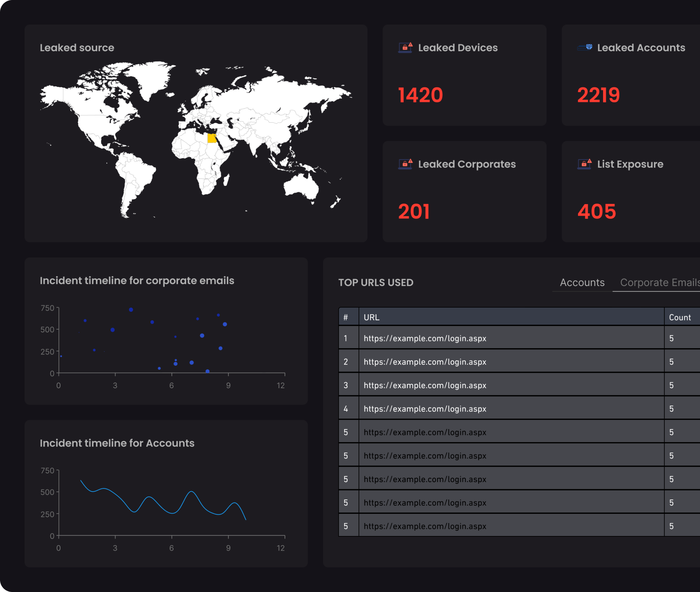Click the Leaked Devices lock icon
The image size is (700, 592).
click(406, 48)
